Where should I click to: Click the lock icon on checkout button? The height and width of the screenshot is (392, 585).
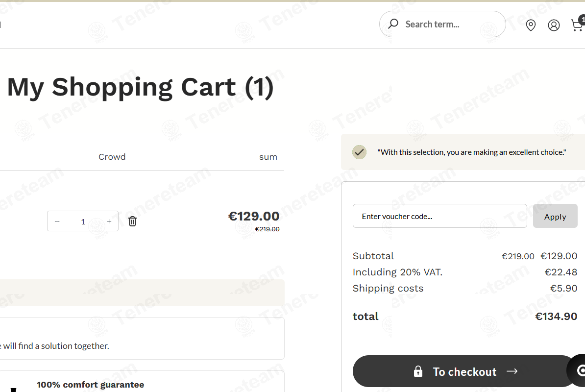[x=418, y=371]
